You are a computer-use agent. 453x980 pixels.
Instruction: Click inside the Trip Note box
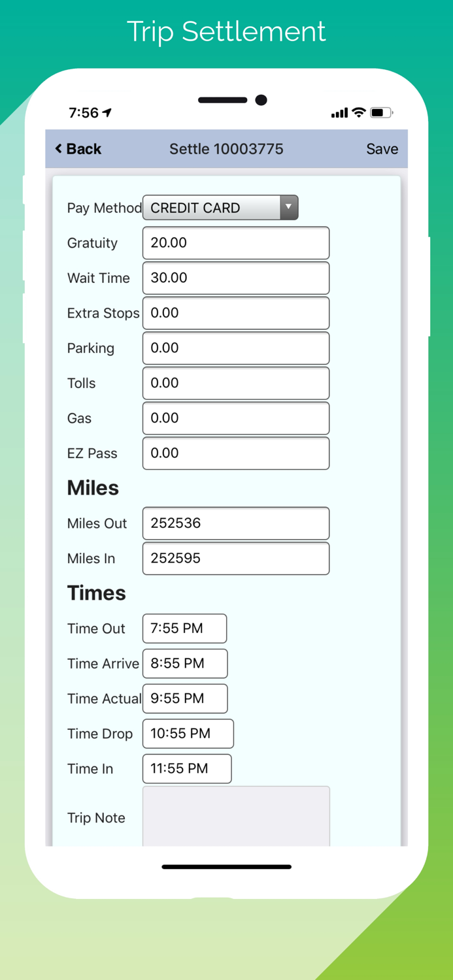[235, 815]
